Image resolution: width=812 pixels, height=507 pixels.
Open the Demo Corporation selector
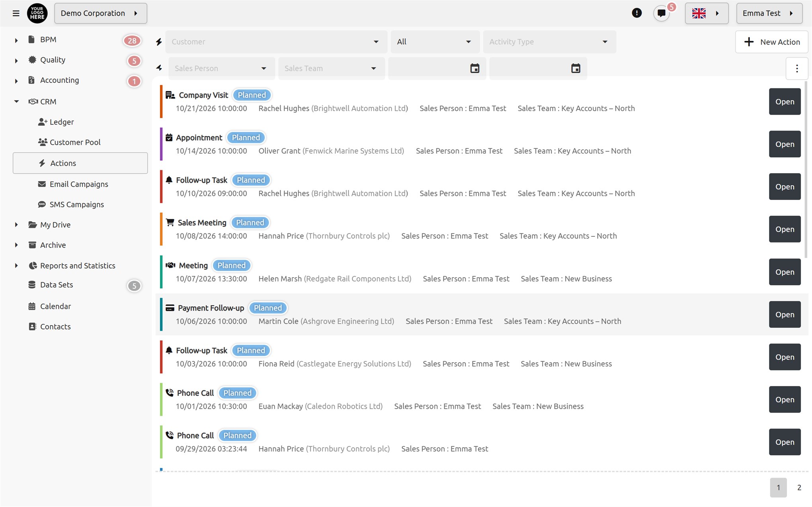click(x=101, y=13)
